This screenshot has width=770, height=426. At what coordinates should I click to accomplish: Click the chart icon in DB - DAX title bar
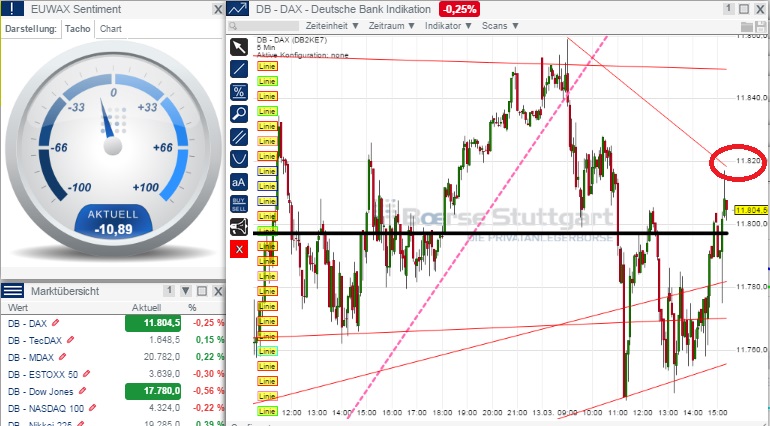point(238,8)
